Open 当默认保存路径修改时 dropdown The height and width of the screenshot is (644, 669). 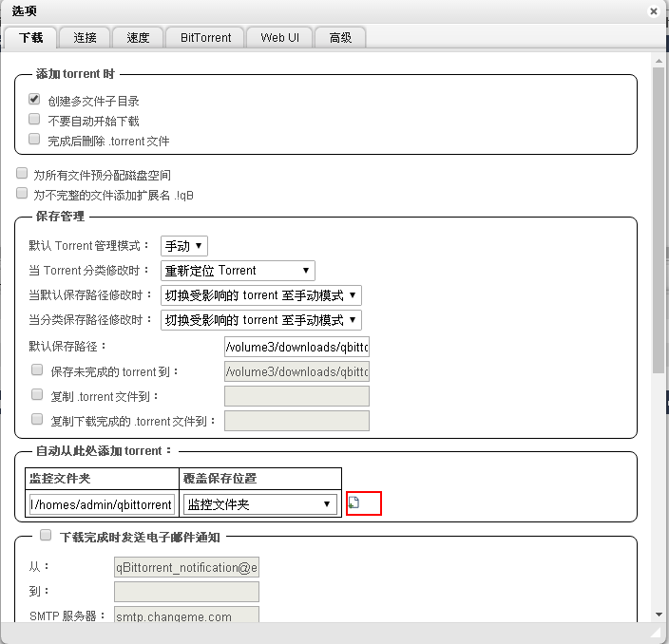coord(261,295)
